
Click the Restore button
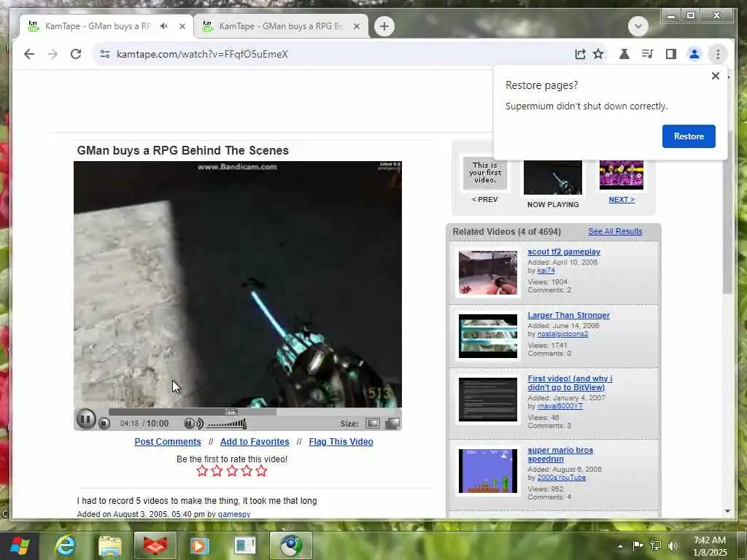point(689,136)
